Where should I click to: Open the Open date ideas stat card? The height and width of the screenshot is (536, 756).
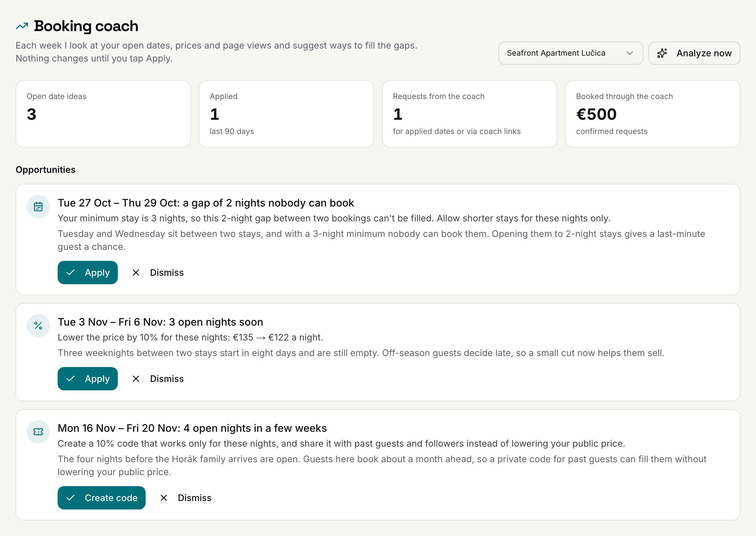pyautogui.click(x=103, y=114)
